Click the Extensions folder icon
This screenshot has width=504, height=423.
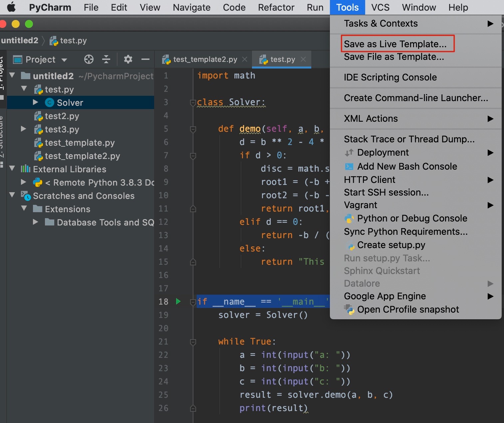click(x=38, y=209)
